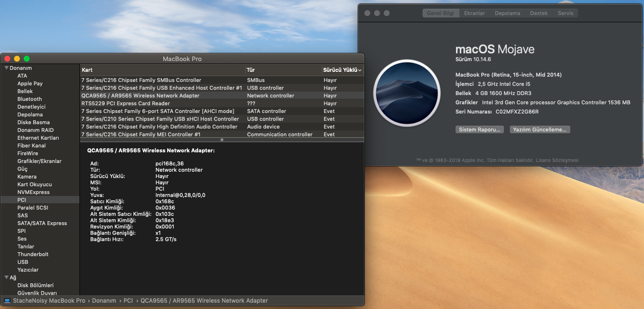The height and width of the screenshot is (309, 644).
Task: Click the green zoom window button
Action: tap(27, 59)
